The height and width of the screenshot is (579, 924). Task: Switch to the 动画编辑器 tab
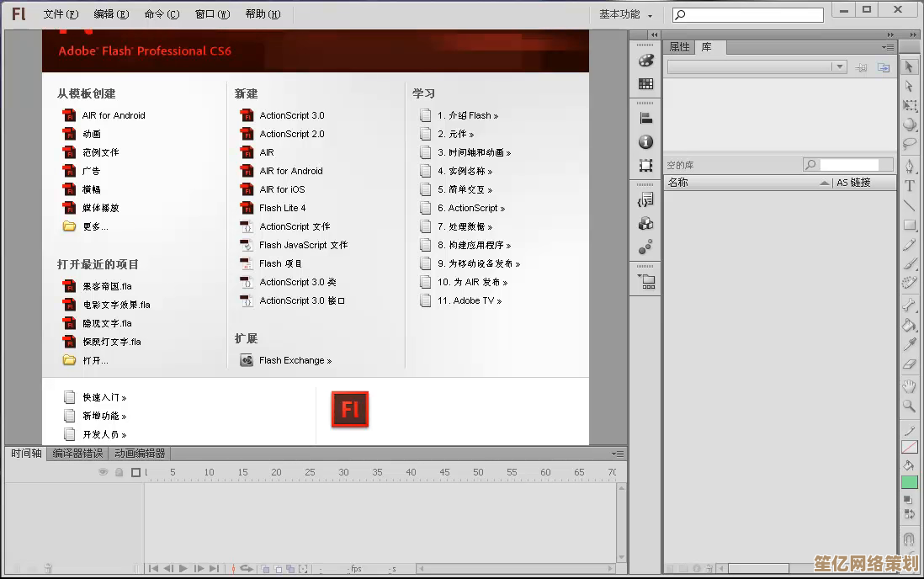(x=139, y=454)
